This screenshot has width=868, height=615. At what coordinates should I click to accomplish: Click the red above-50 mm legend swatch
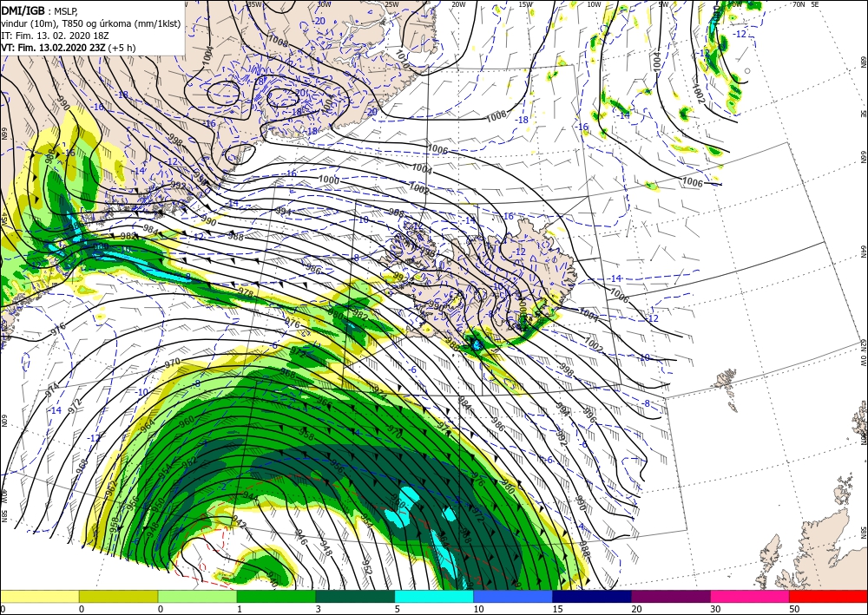click(x=828, y=596)
